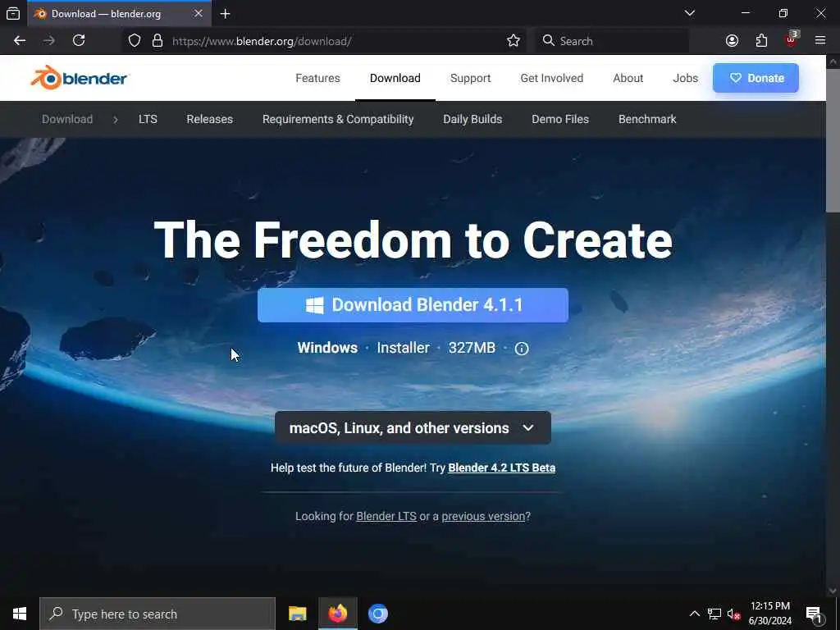The width and height of the screenshot is (840, 630).
Task: Go back with the browser back arrow
Action: pos(20,41)
